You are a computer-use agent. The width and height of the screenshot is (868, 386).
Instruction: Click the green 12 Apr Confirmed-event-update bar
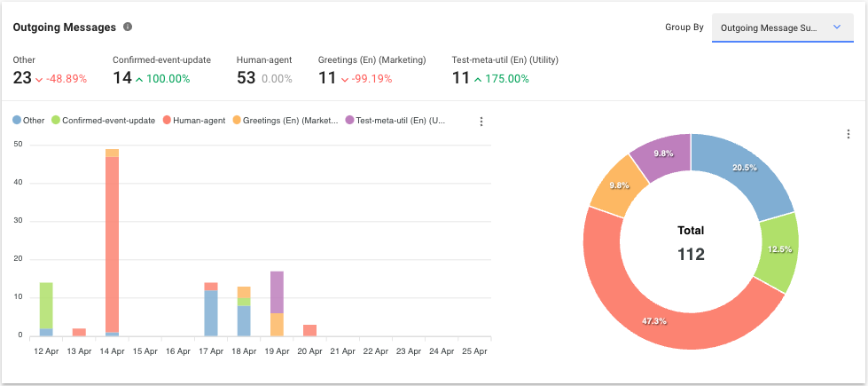point(46,304)
